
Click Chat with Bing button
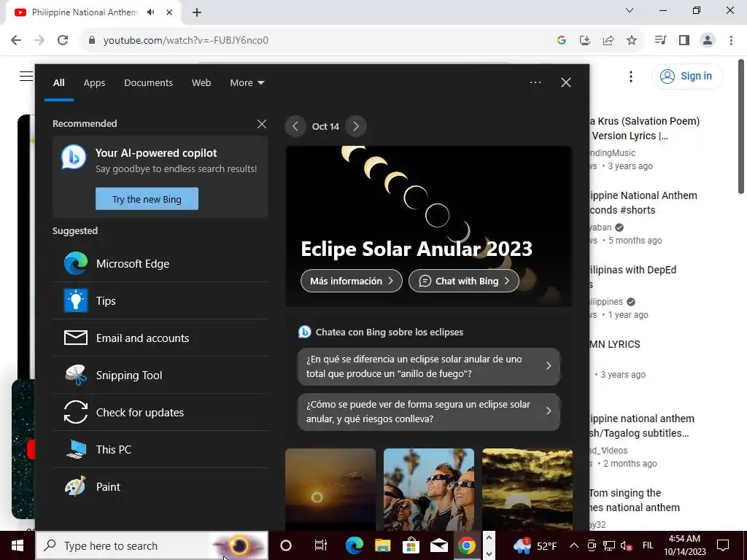[x=463, y=281]
